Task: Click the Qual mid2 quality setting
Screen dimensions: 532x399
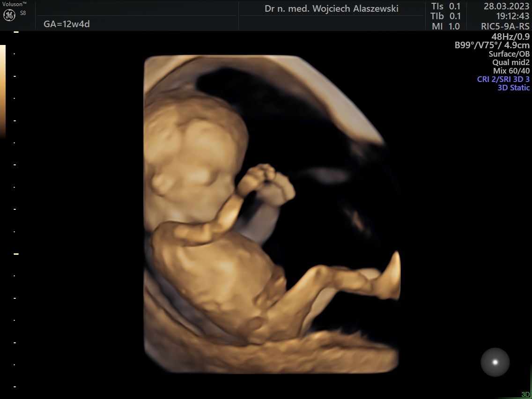Action: pos(511,62)
